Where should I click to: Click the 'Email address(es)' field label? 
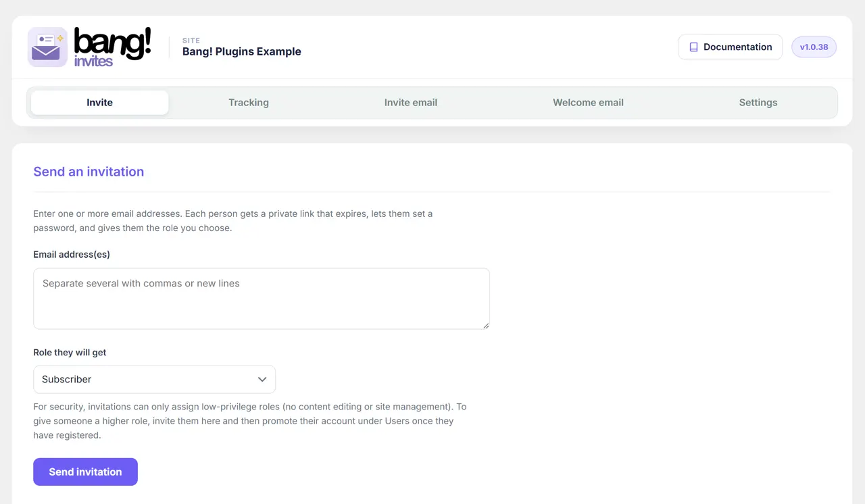coord(72,255)
